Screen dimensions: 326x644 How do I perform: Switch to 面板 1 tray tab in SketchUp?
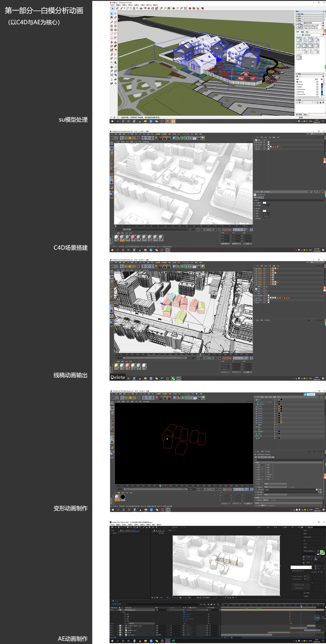click(x=306, y=114)
